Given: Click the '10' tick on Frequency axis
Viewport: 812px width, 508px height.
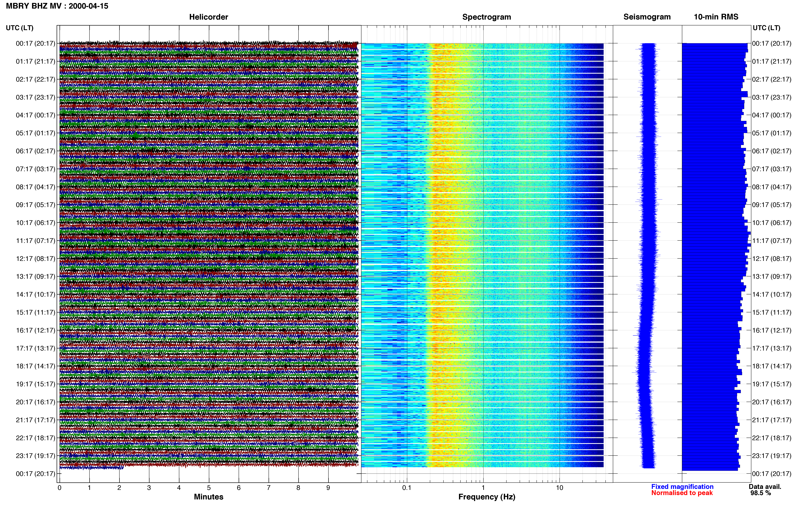Looking at the screenshot, I should pyautogui.click(x=559, y=488).
